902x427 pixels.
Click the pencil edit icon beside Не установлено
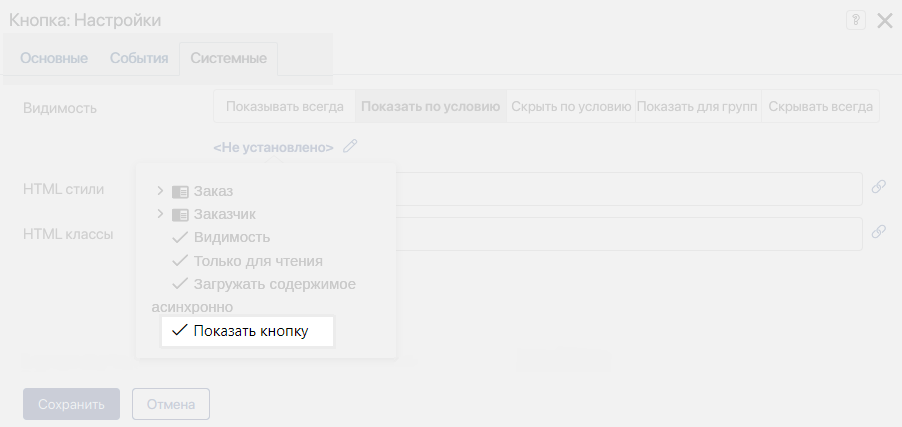click(x=349, y=146)
